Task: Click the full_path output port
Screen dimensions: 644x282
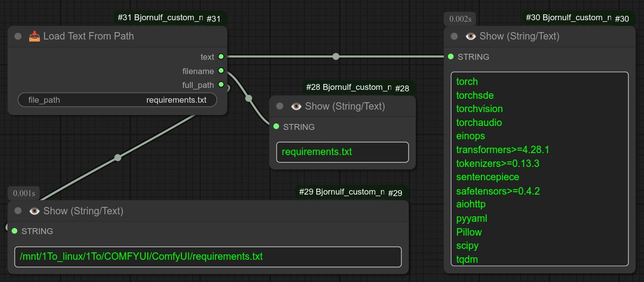Action: pyautogui.click(x=221, y=85)
